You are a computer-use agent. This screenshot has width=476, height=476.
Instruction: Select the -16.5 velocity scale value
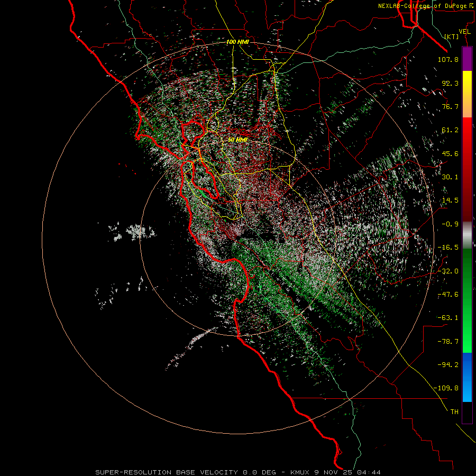coord(448,248)
